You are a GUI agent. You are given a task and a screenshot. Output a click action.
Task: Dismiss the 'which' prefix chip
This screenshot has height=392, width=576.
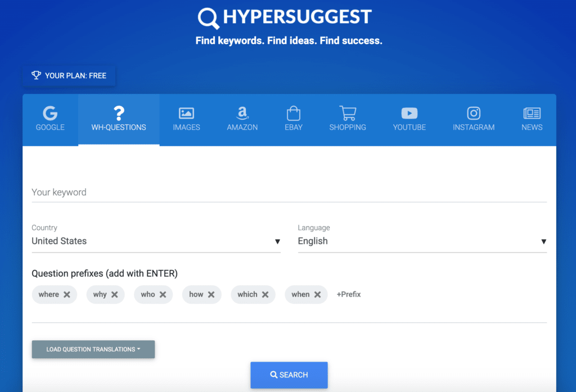point(265,294)
